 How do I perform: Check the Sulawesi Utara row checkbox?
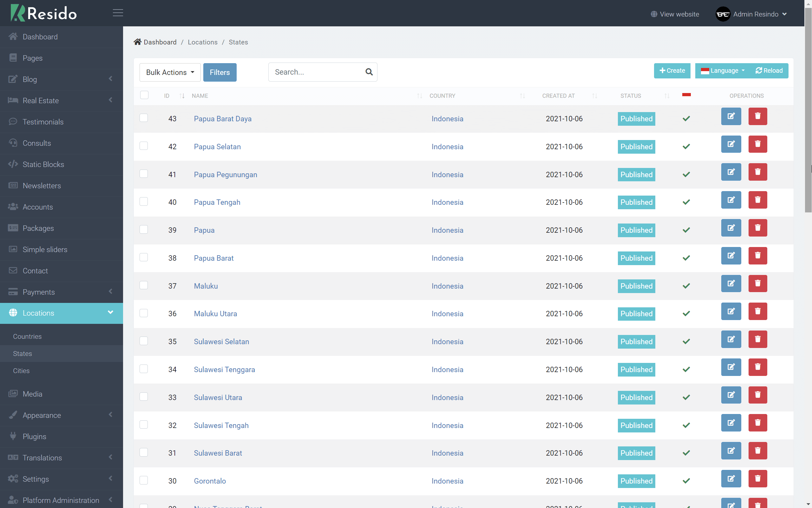pyautogui.click(x=144, y=397)
